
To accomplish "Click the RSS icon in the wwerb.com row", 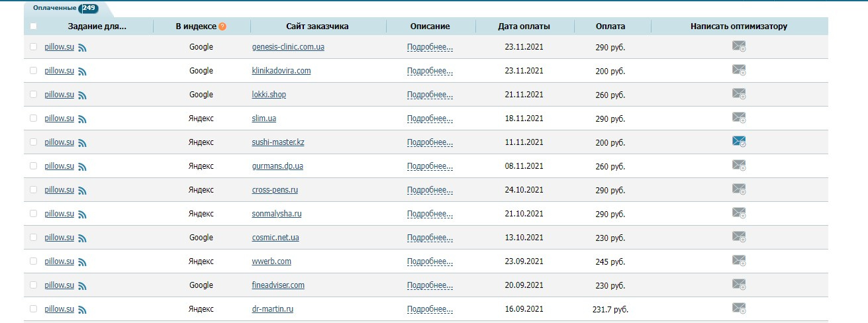I will (x=82, y=262).
